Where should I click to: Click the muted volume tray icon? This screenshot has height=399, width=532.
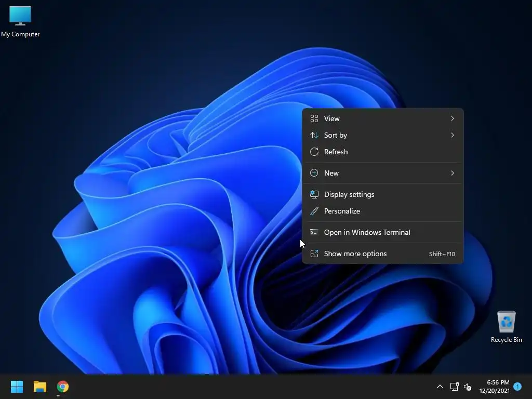coord(468,387)
